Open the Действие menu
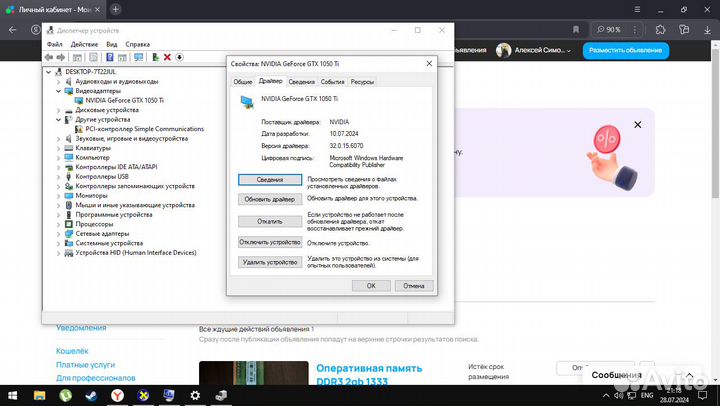720x406 pixels. (x=84, y=45)
